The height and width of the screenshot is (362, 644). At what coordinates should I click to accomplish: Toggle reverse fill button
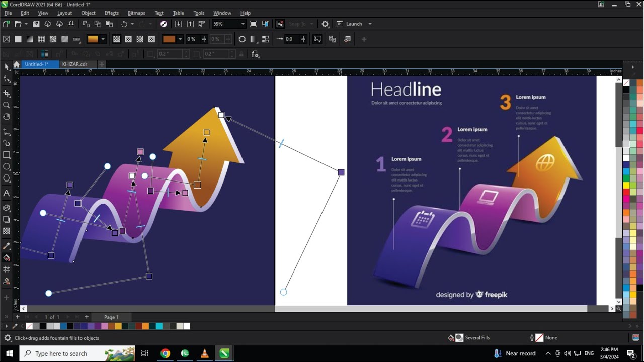tap(242, 39)
